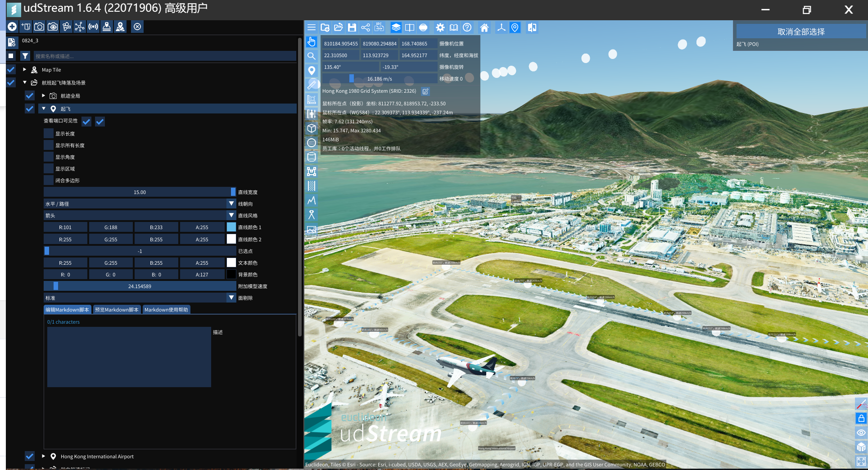868x470 pixels.
Task: Collapse the 起飞 POI node
Action: tap(44, 108)
